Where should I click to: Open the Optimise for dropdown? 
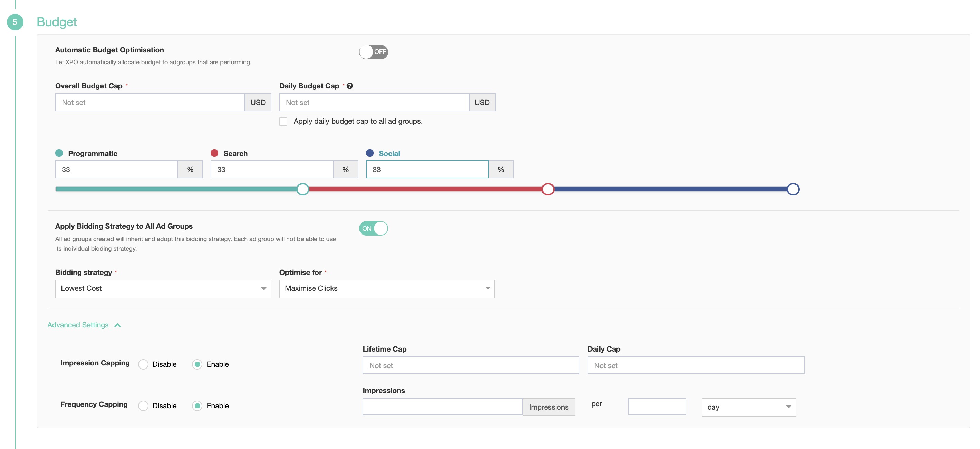[386, 289]
